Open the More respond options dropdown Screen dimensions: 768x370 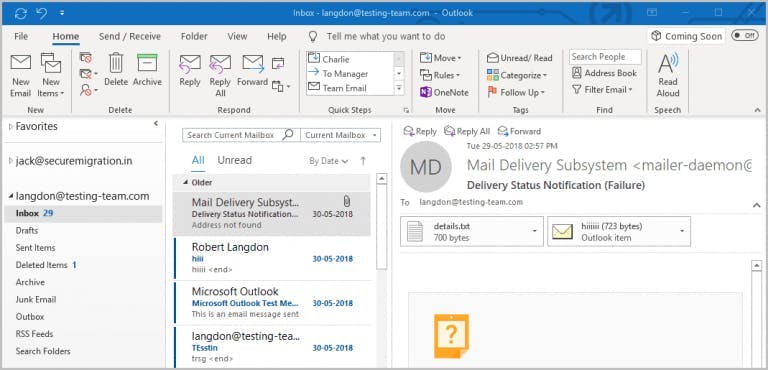click(x=281, y=87)
